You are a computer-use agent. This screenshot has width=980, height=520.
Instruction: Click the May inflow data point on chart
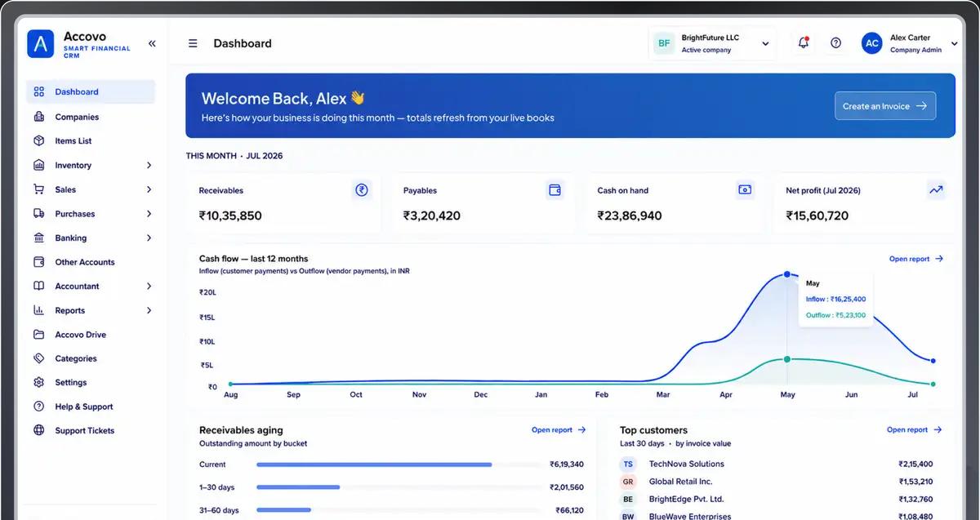[787, 274]
